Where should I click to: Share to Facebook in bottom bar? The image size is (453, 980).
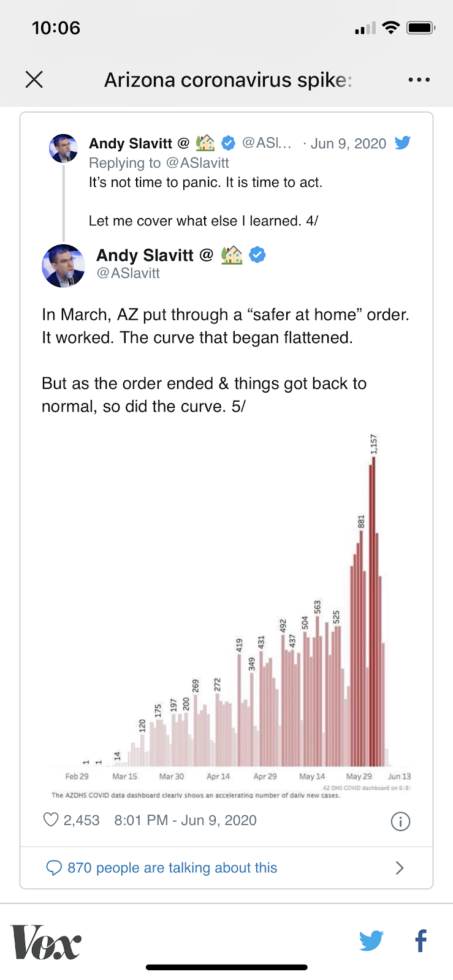click(421, 940)
